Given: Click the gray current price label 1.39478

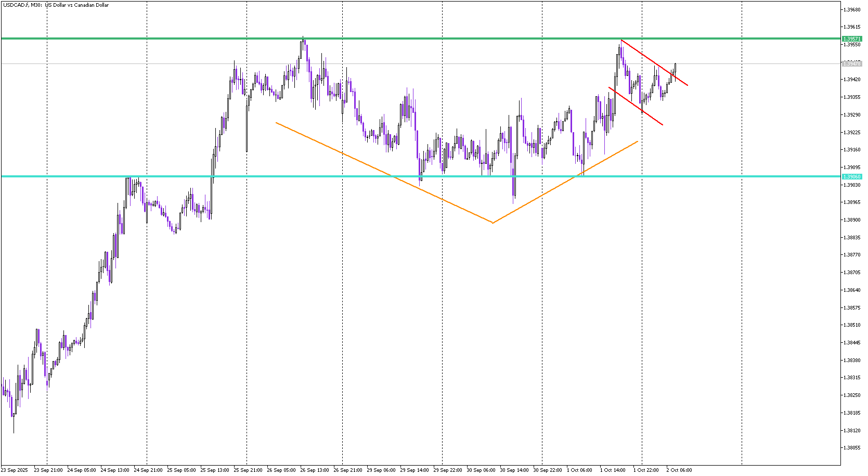Looking at the screenshot, I should point(851,63).
